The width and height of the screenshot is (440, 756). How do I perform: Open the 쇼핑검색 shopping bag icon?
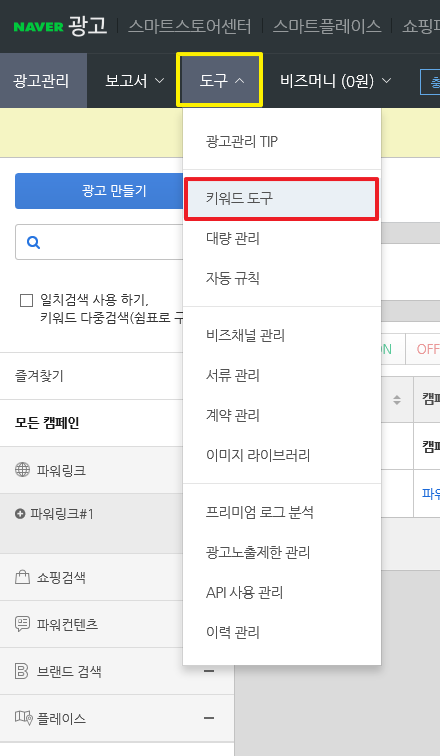(22, 577)
